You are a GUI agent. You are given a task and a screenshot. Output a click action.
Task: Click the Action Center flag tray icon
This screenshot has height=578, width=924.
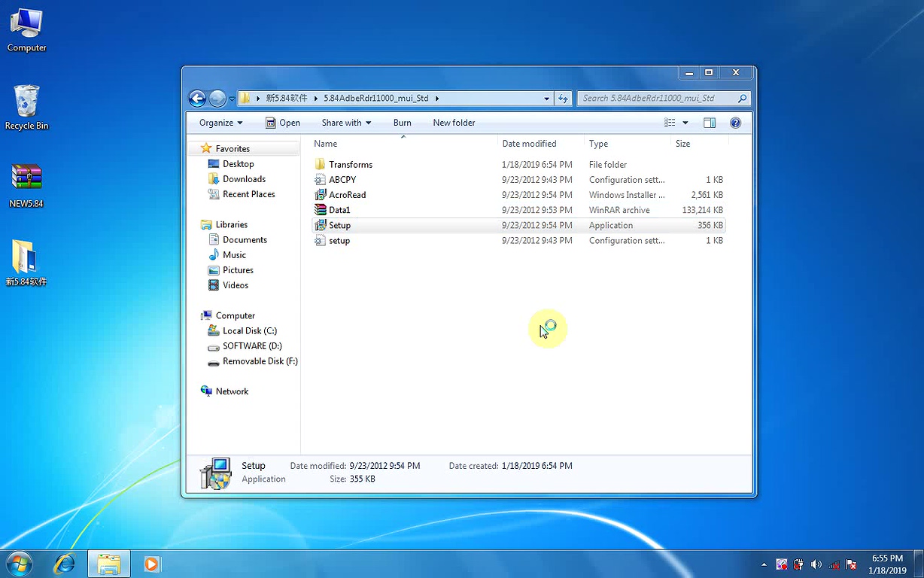click(x=852, y=564)
